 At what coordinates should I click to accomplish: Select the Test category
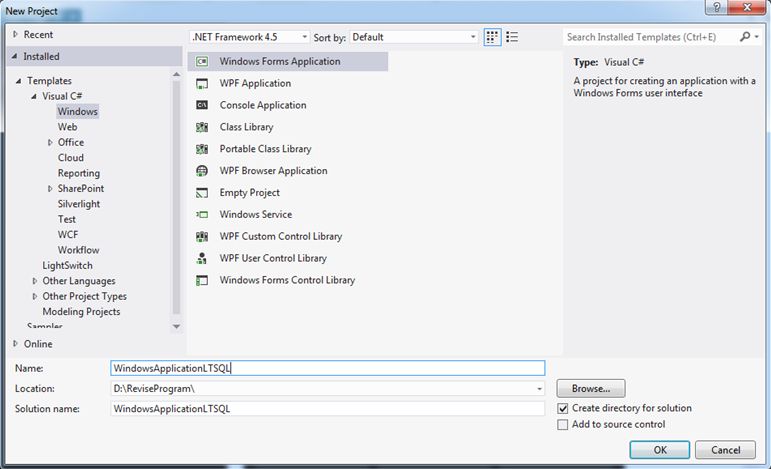(x=67, y=219)
